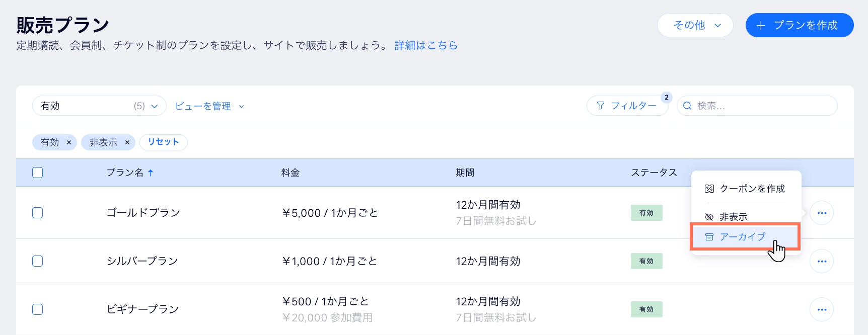Toggle the select-all checkbox in table header
Image resolution: width=868 pixels, height=335 pixels.
38,173
